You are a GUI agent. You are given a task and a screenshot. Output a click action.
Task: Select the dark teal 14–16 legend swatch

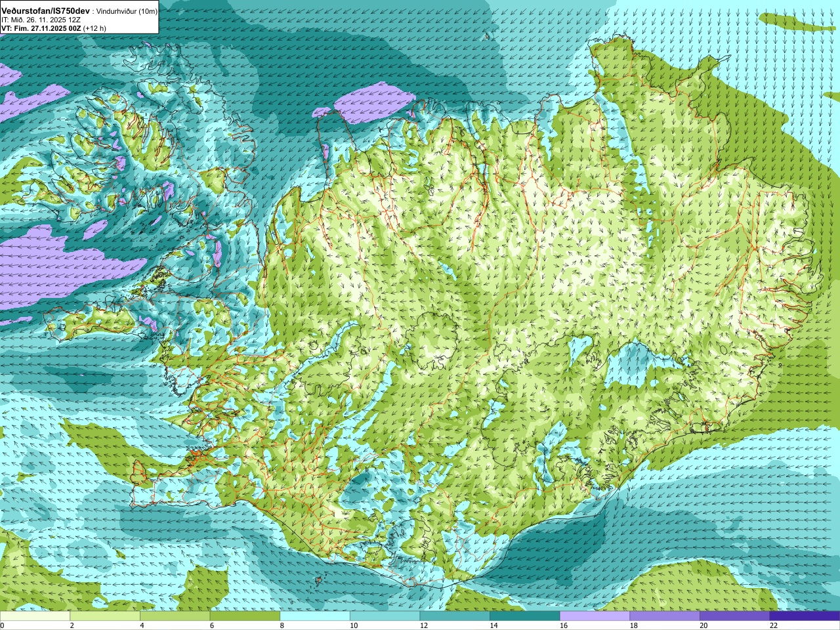525,616
